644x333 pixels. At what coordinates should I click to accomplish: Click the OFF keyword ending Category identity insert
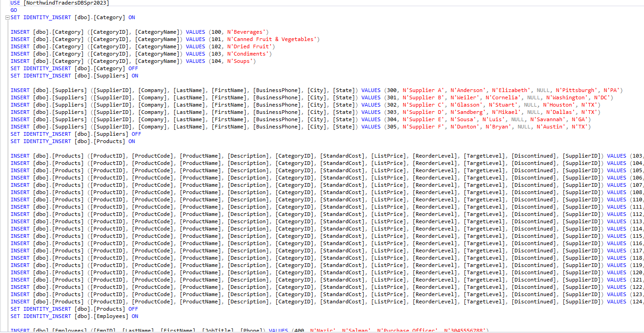(x=133, y=68)
